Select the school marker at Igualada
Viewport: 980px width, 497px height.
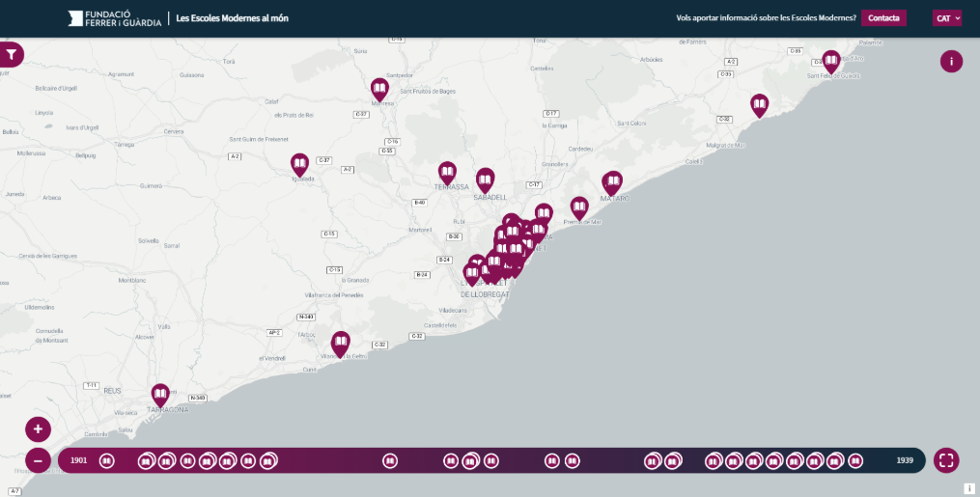299,164
